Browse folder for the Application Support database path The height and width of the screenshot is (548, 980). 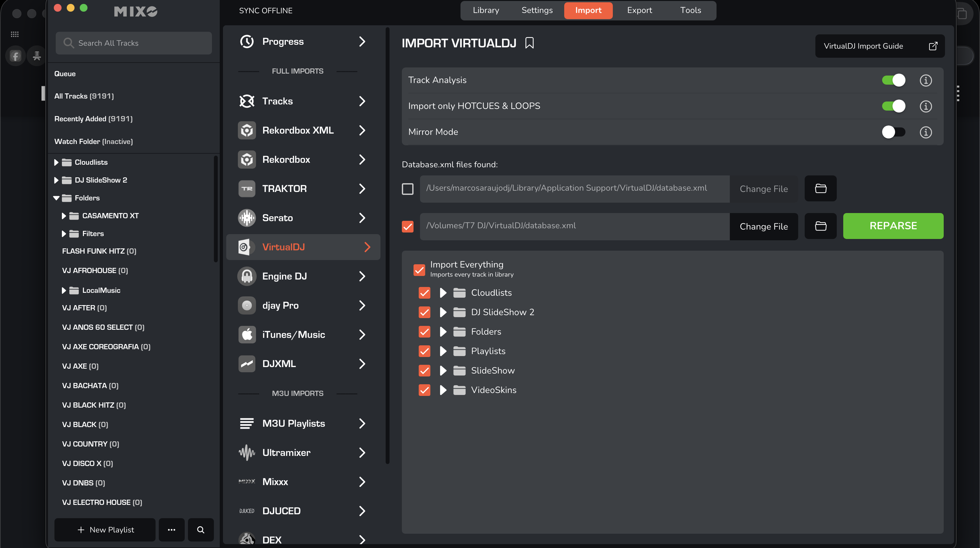(x=821, y=188)
